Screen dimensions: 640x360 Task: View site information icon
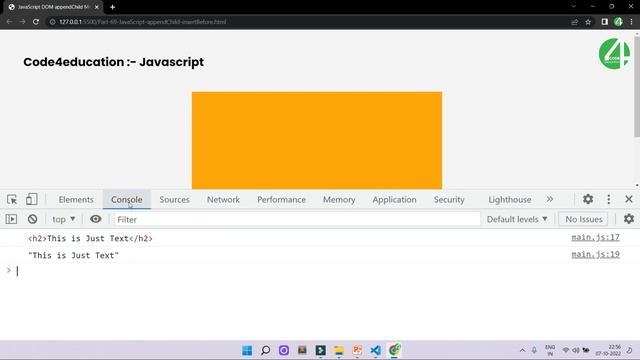click(52, 22)
